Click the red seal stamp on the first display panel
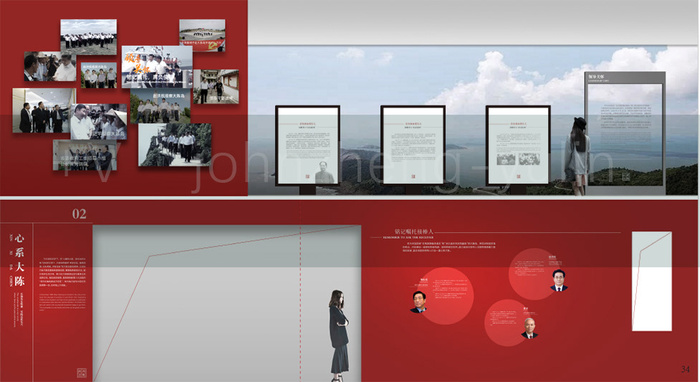Image resolution: width=700 pixels, height=382 pixels. pos(308,177)
